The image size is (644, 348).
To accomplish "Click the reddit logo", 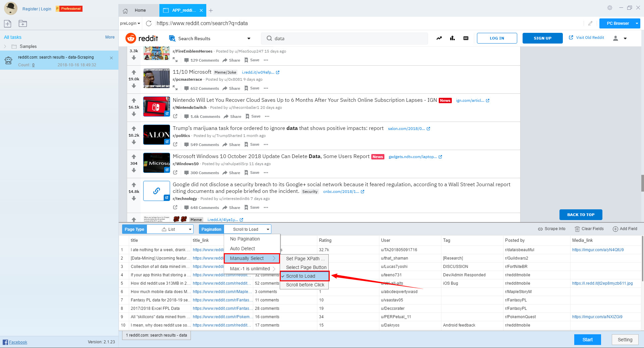I will [142, 38].
